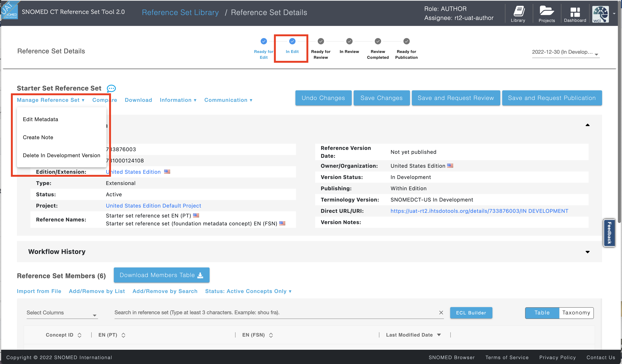Screen dimensions: 622x364
Task: Expand the user menu arrow beside avatar
Action: (614, 14)
